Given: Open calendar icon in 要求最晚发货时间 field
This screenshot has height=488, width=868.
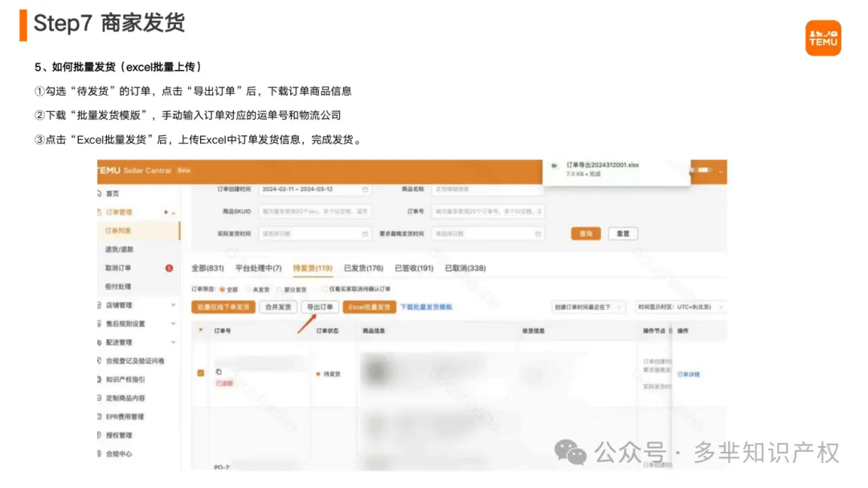Looking at the screenshot, I should pos(538,234).
